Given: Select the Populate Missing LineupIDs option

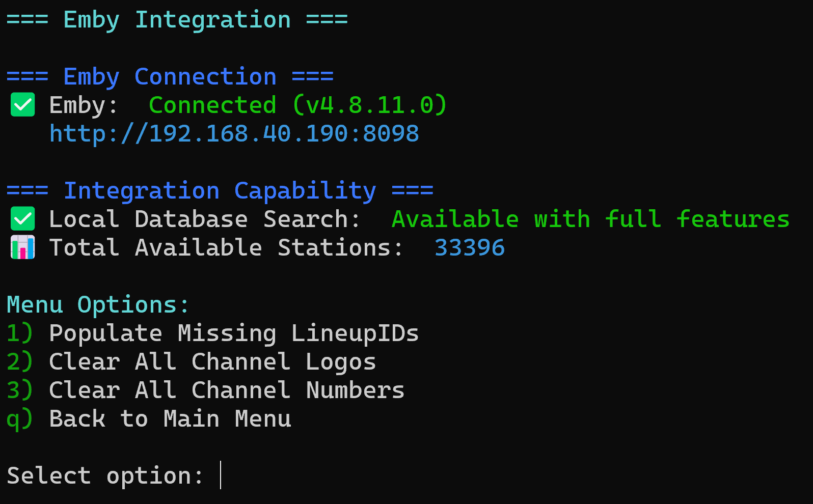Looking at the screenshot, I should 234,333.
